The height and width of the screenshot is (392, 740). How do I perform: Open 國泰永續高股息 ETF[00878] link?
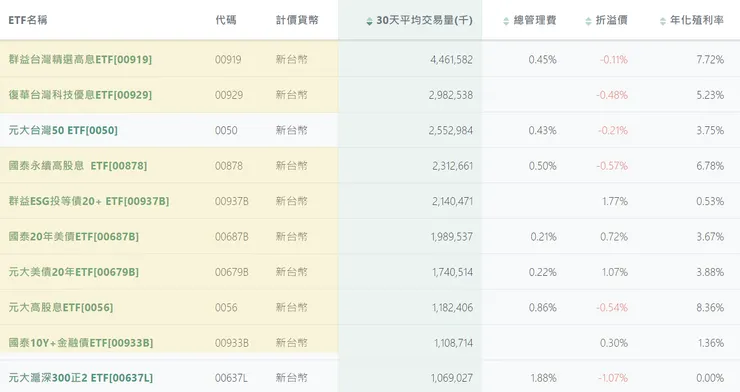78,166
